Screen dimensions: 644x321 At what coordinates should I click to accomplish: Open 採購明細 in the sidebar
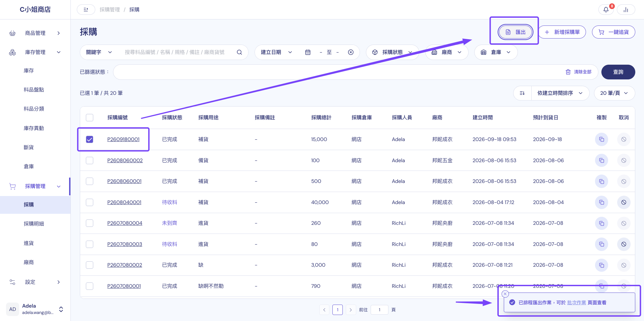click(34, 224)
